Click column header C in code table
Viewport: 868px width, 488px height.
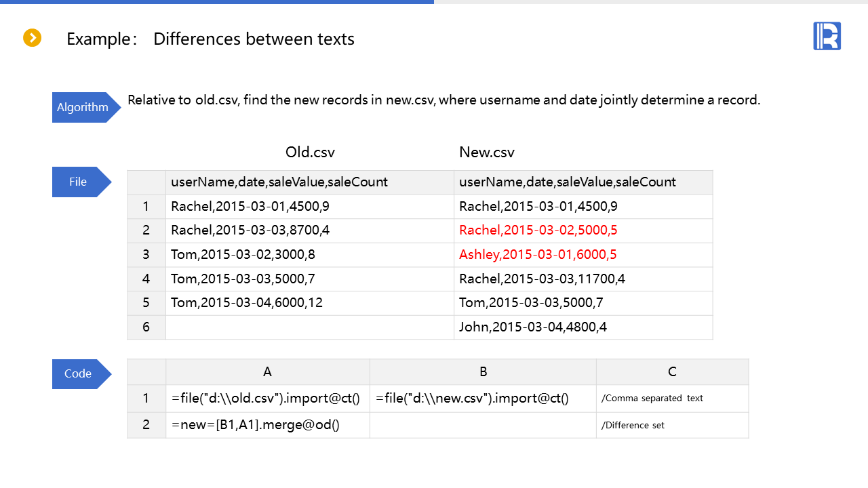click(672, 371)
